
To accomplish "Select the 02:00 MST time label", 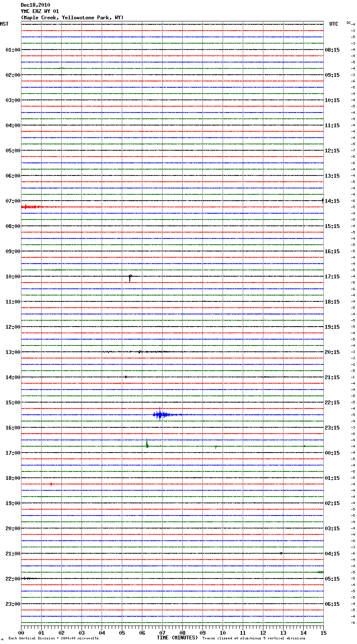I will (13, 75).
